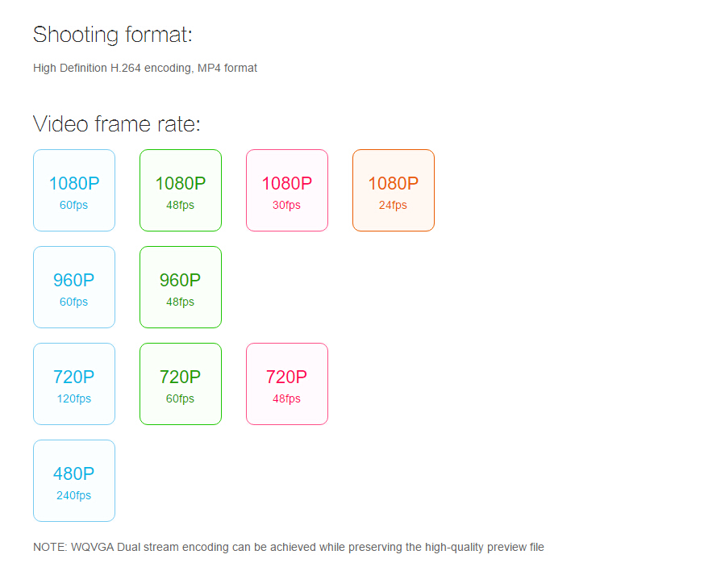Select the pink 720P 48fps tile
Viewport: 725px width, 588px height.
click(x=286, y=383)
